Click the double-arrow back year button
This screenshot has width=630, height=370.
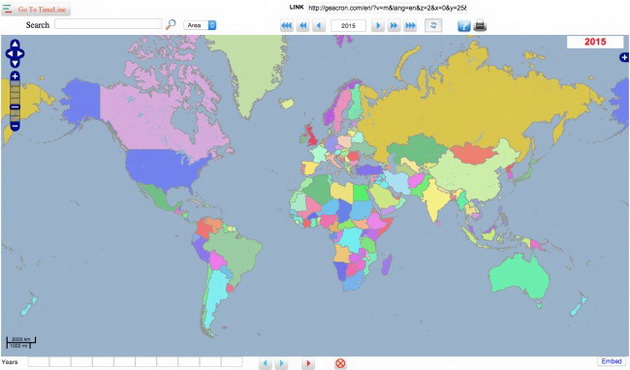303,26
